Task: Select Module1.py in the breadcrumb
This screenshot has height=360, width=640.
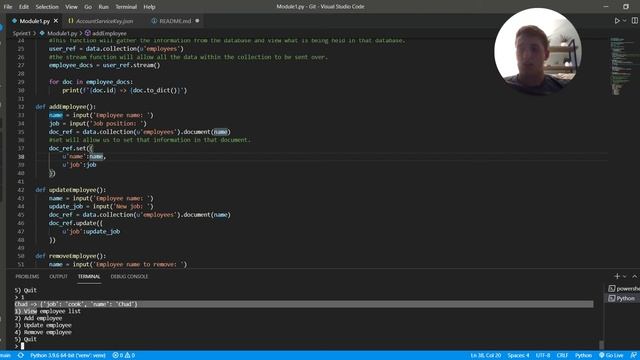Action: 62,33
